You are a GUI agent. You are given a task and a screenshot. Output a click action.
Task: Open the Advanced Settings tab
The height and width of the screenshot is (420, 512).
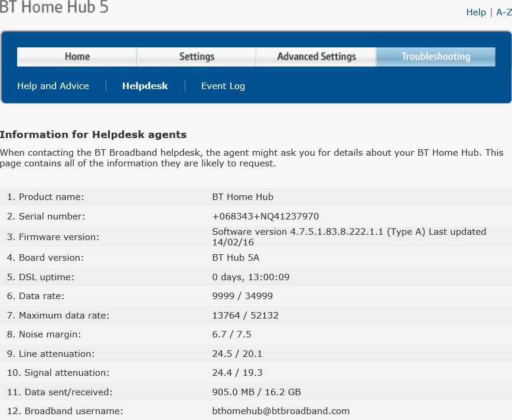[x=317, y=57]
